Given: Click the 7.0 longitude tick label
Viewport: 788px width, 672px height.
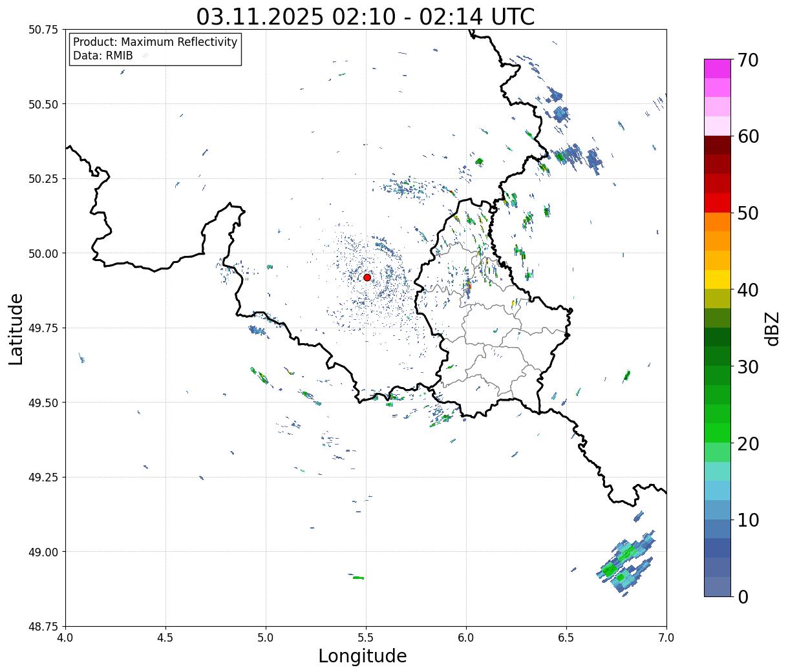Looking at the screenshot, I should 666,638.
